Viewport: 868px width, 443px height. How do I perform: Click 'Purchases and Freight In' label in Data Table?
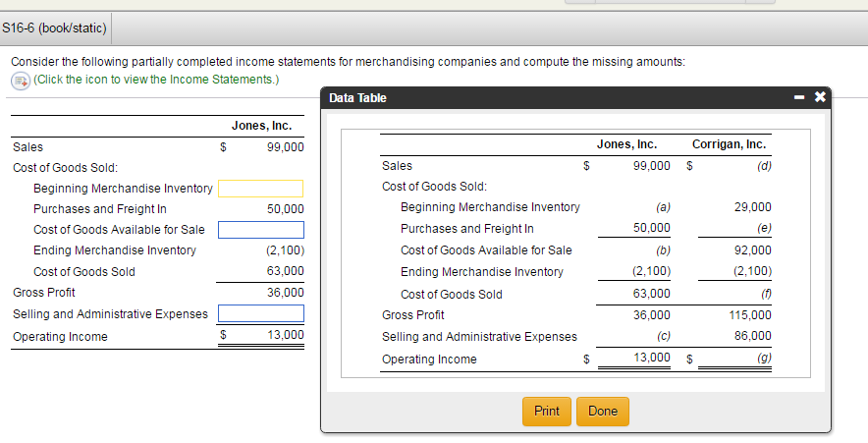467,229
